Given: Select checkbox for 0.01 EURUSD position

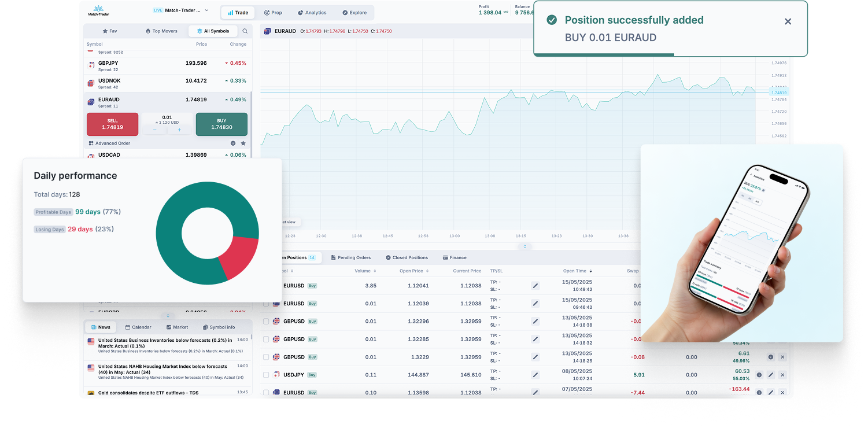Looking at the screenshot, I should point(266,304).
